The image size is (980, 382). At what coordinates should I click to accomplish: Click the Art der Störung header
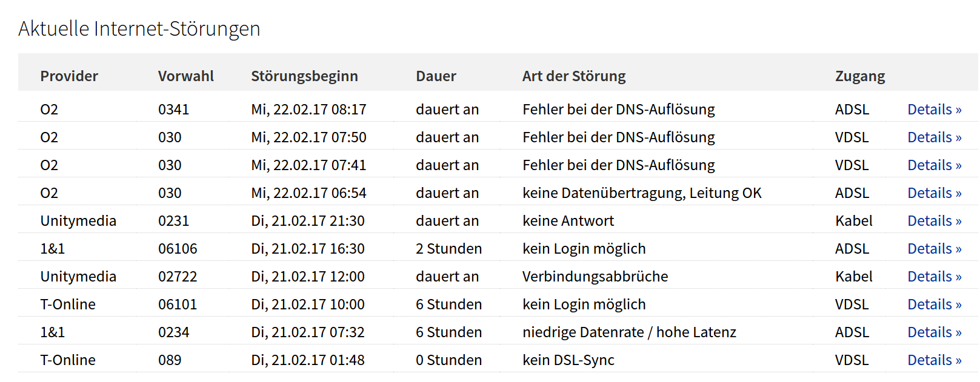[x=573, y=76]
